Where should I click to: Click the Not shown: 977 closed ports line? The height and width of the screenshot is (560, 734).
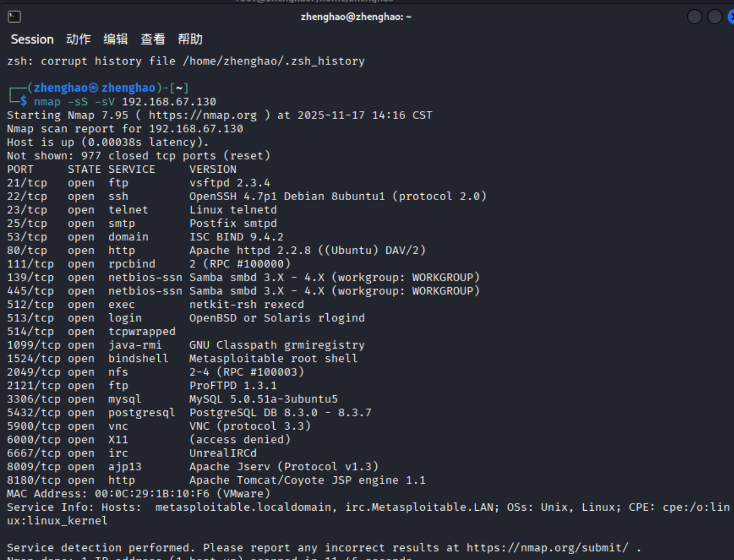tap(138, 156)
